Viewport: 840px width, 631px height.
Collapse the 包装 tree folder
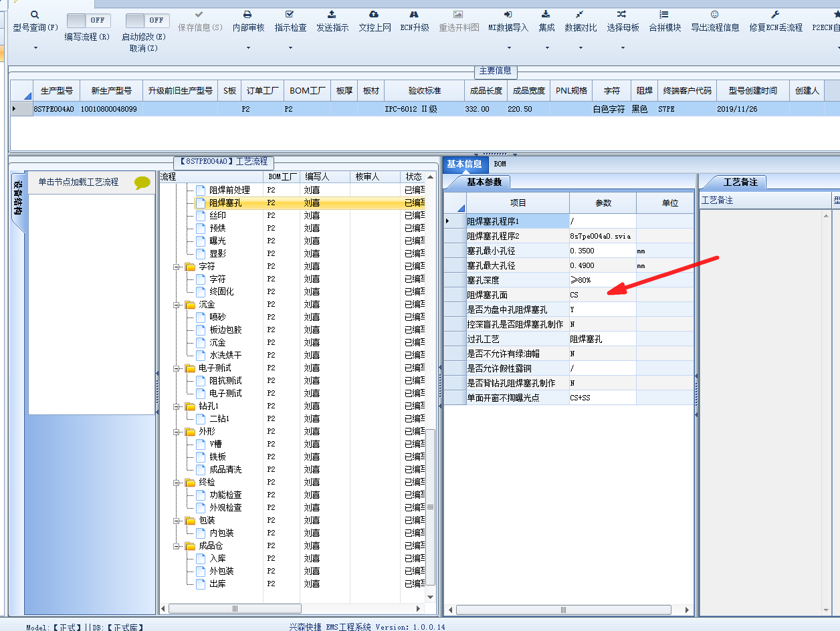pos(177,521)
